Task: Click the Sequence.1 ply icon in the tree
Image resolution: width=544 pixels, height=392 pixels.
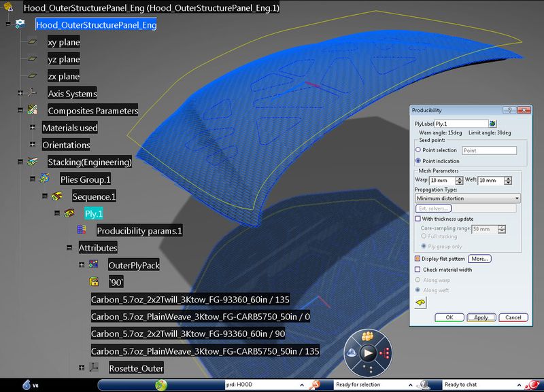Action: coord(56,196)
